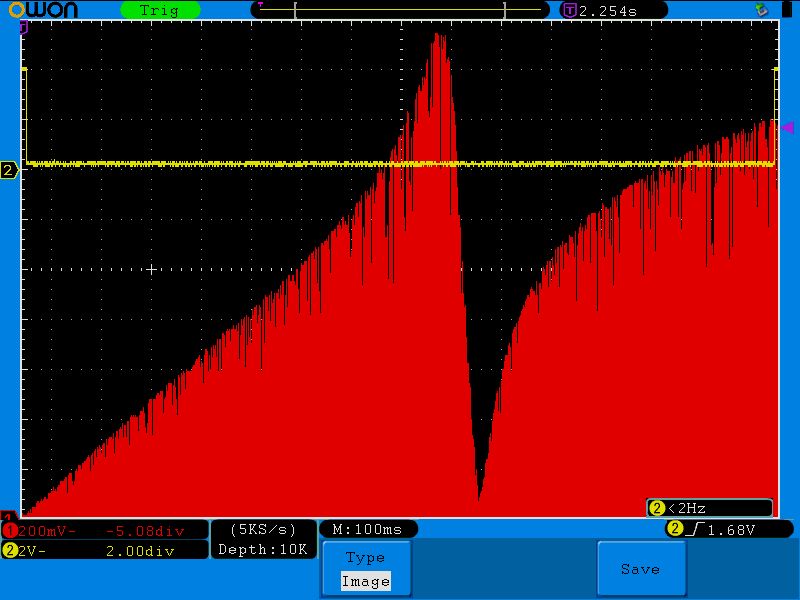Viewport: 800px width, 600px height.
Task: Click the Type Image menu button
Action: click(366, 568)
